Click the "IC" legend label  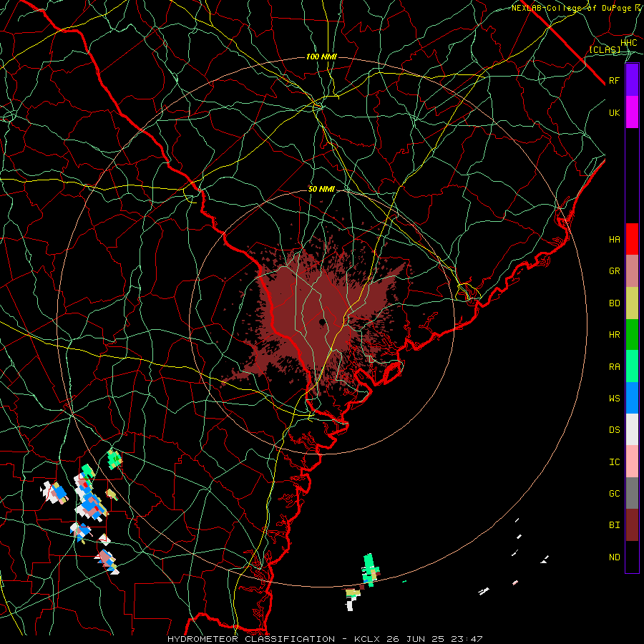click(x=614, y=462)
